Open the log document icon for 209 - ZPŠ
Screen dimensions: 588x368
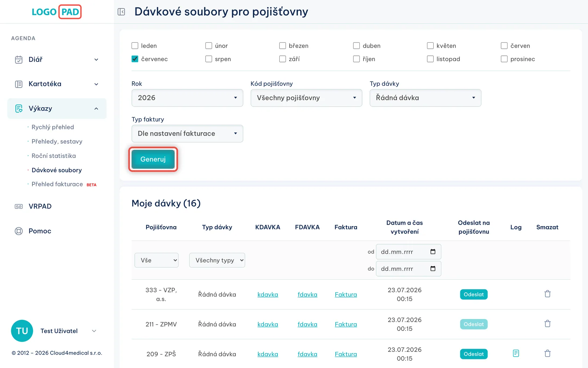(516, 353)
